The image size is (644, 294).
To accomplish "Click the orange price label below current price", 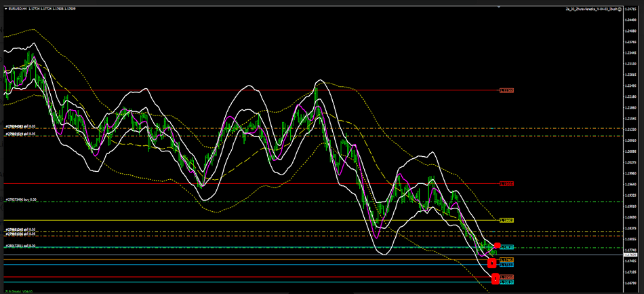I will click(506, 260).
